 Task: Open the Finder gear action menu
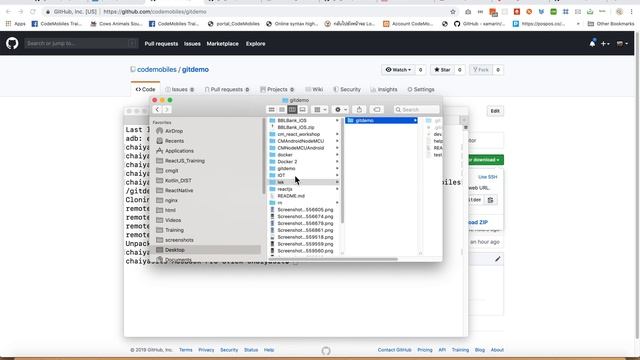340,109
